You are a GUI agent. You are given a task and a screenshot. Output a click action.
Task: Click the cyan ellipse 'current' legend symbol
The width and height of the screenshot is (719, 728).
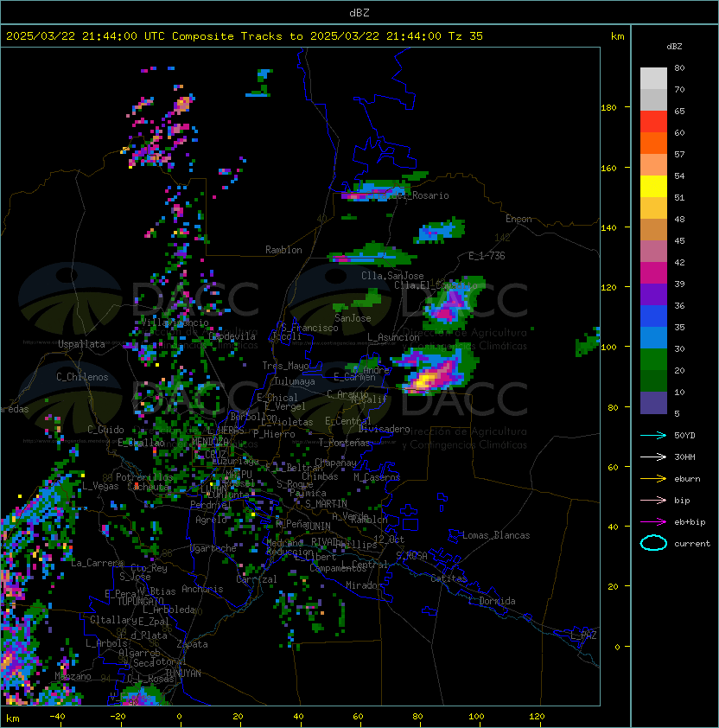(x=653, y=543)
